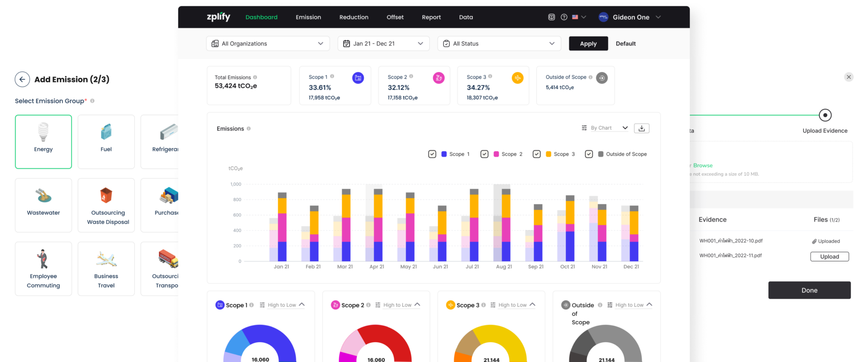Select the Energy emission group card

pos(43,142)
